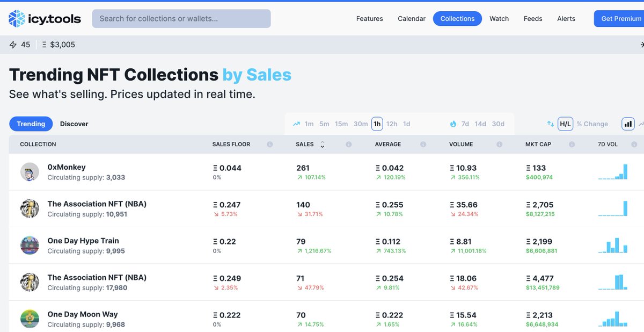Toggle the H/L display mode
The width and height of the screenshot is (644, 332).
pyautogui.click(x=566, y=124)
